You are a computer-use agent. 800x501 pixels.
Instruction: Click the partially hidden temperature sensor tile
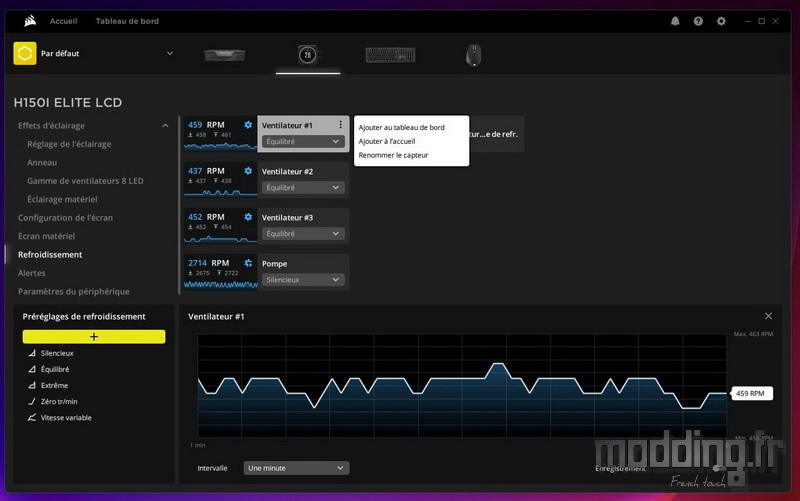click(496, 134)
